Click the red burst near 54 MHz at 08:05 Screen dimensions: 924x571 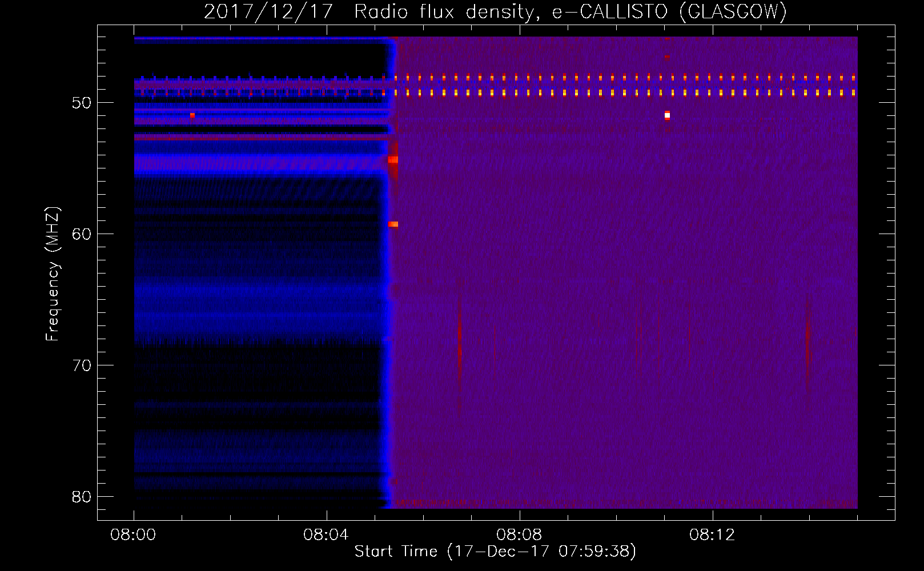(x=393, y=160)
